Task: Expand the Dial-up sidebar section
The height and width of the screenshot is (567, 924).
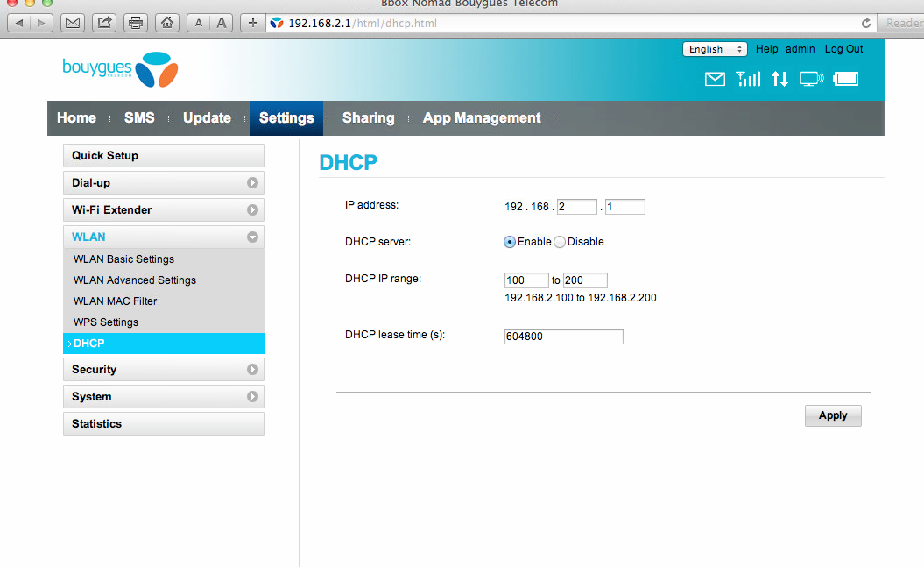Action: pyautogui.click(x=164, y=183)
